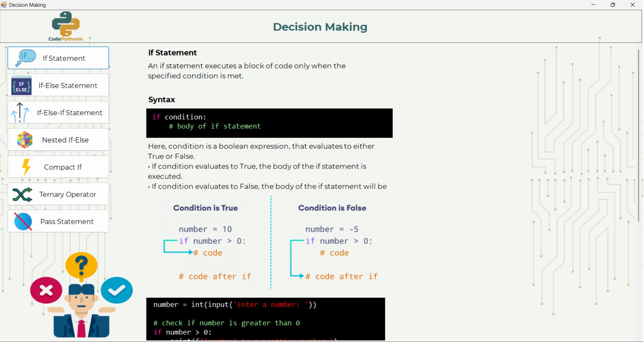Click the speech bubble If Statement icon
Image resolution: width=644 pixels, height=342 pixels.
click(26, 58)
